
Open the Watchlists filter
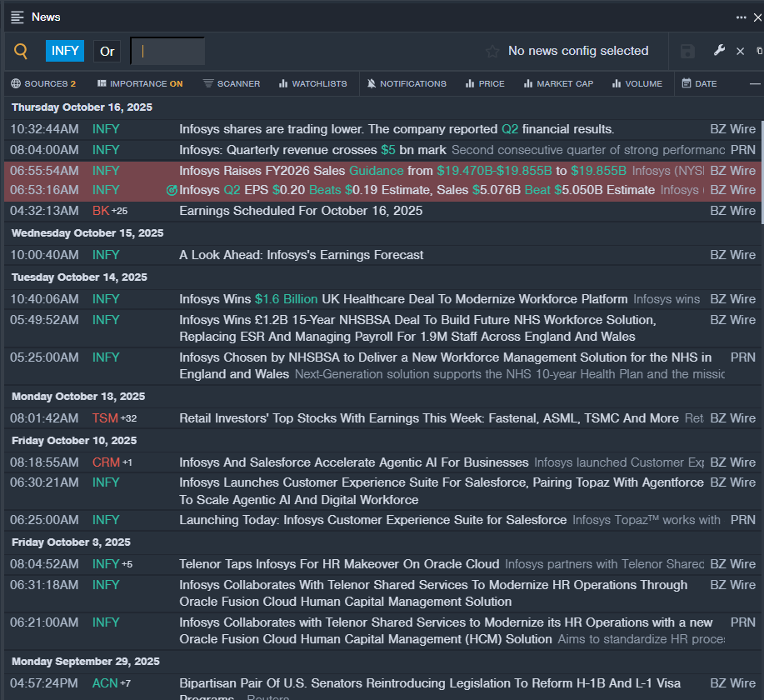coord(312,83)
